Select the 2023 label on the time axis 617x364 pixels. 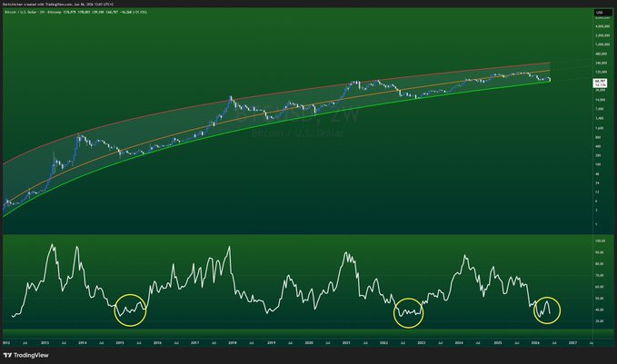coord(422,343)
